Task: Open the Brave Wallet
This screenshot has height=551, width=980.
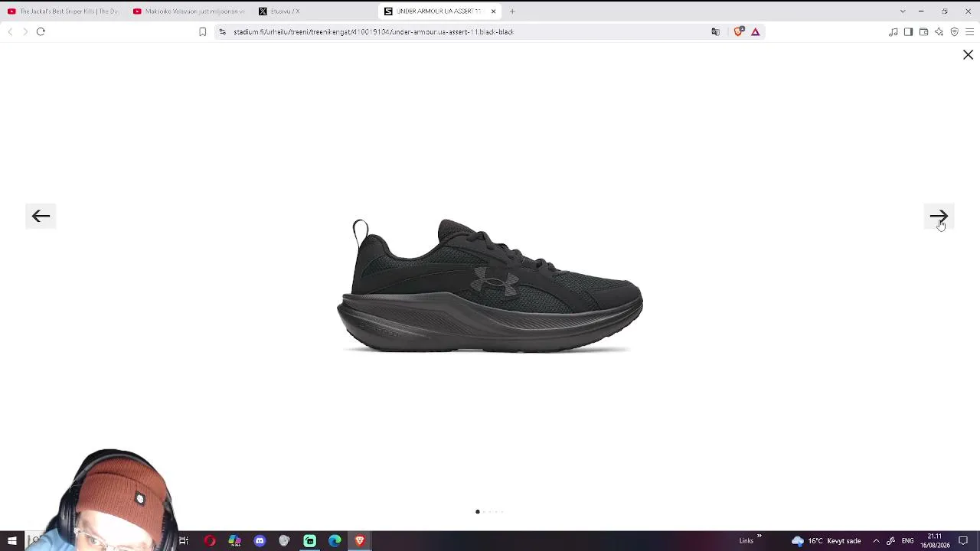Action: tap(923, 31)
